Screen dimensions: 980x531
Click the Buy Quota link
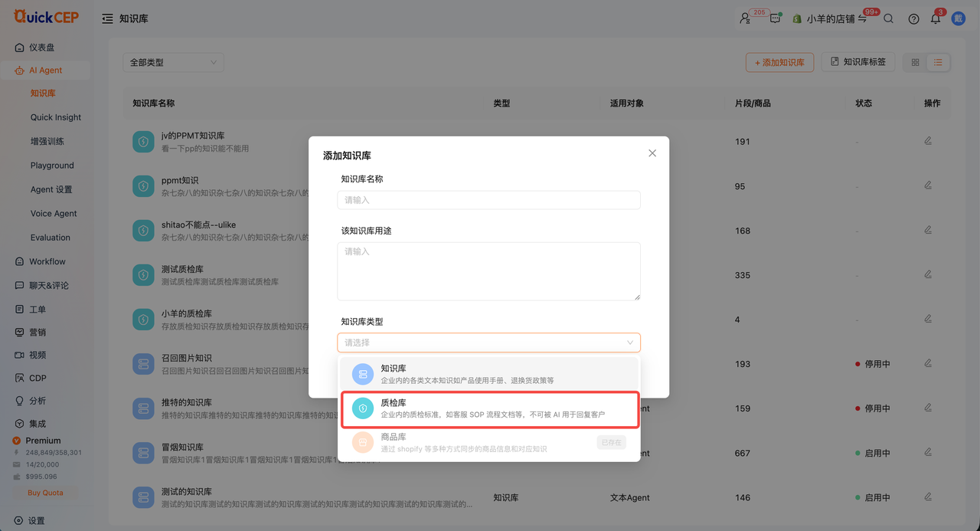point(45,493)
